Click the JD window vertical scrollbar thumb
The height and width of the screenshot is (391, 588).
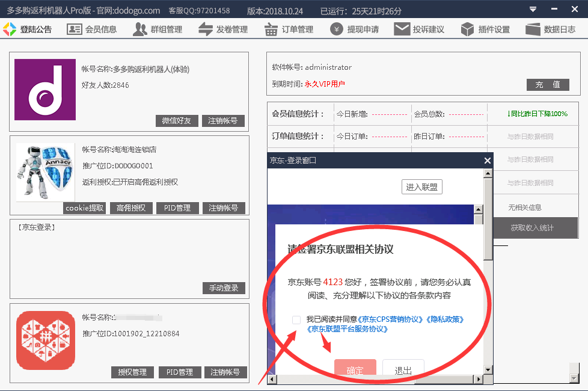click(488, 219)
